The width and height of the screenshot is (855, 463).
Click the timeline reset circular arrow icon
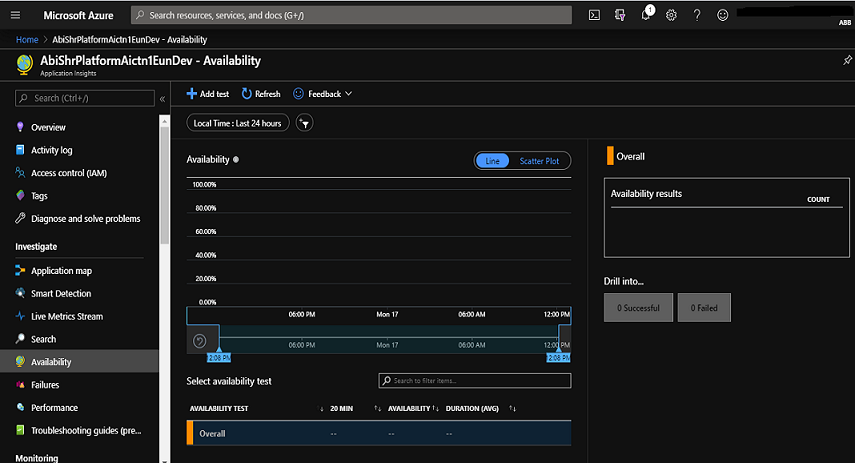(x=200, y=341)
